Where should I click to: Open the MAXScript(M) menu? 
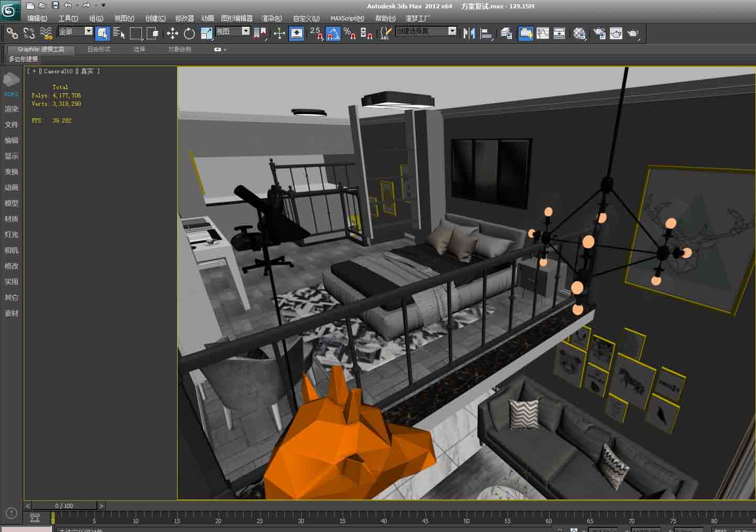[x=347, y=18]
